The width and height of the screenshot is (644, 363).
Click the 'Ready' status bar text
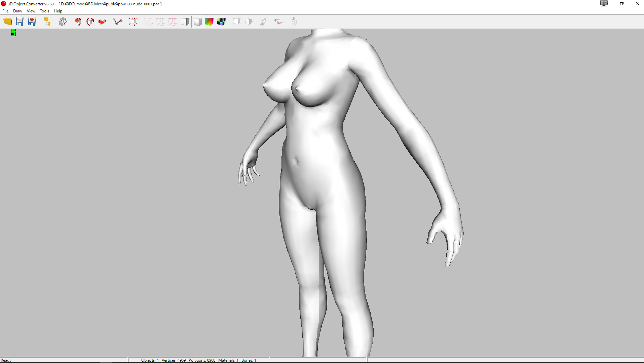[x=6, y=360]
